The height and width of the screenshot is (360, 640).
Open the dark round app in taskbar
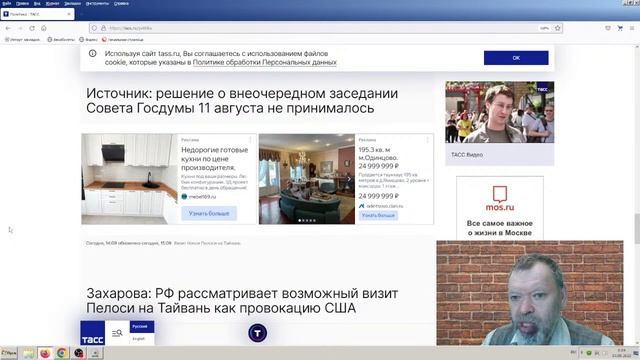point(79,353)
